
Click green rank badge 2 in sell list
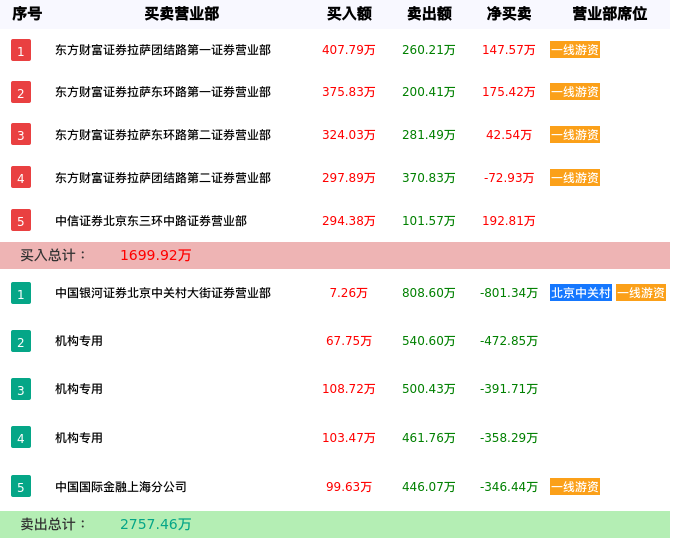click(x=21, y=341)
